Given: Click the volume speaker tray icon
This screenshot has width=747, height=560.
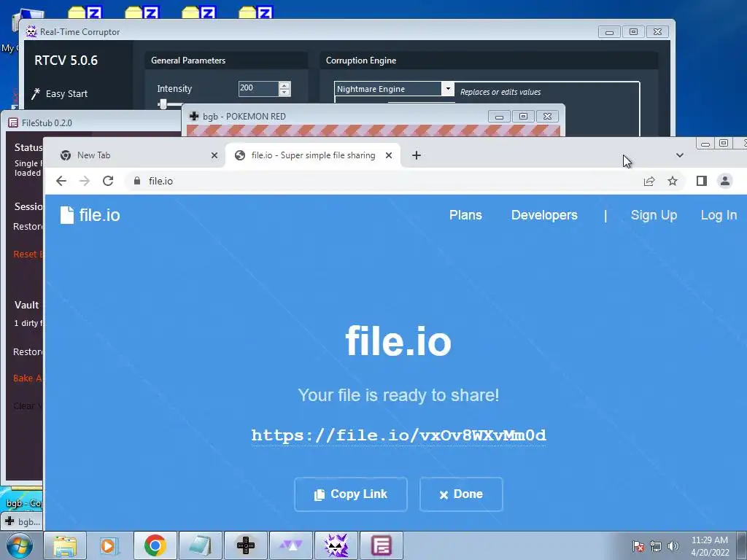Looking at the screenshot, I should (x=673, y=546).
